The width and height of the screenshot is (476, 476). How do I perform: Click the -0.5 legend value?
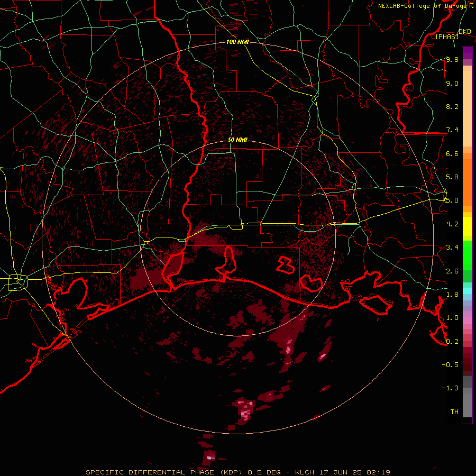tap(450, 364)
